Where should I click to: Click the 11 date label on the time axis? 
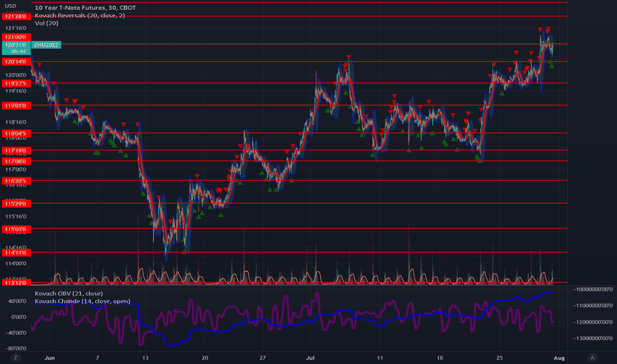pos(380,357)
